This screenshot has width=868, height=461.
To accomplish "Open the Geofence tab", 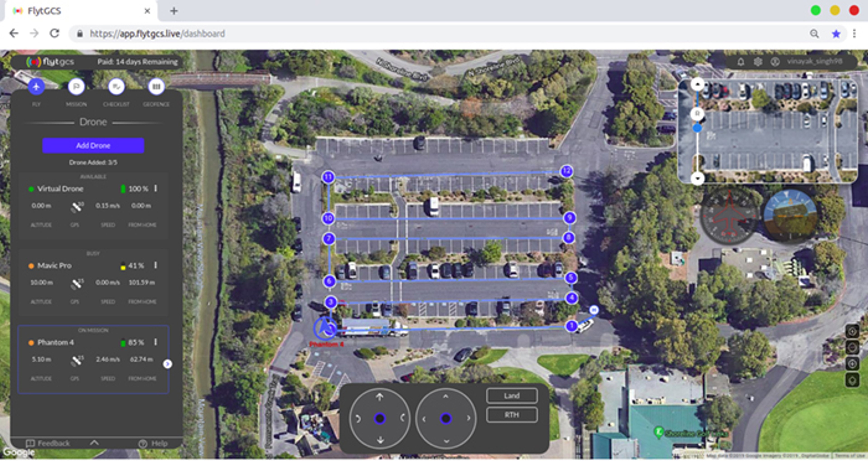I will 156,87.
